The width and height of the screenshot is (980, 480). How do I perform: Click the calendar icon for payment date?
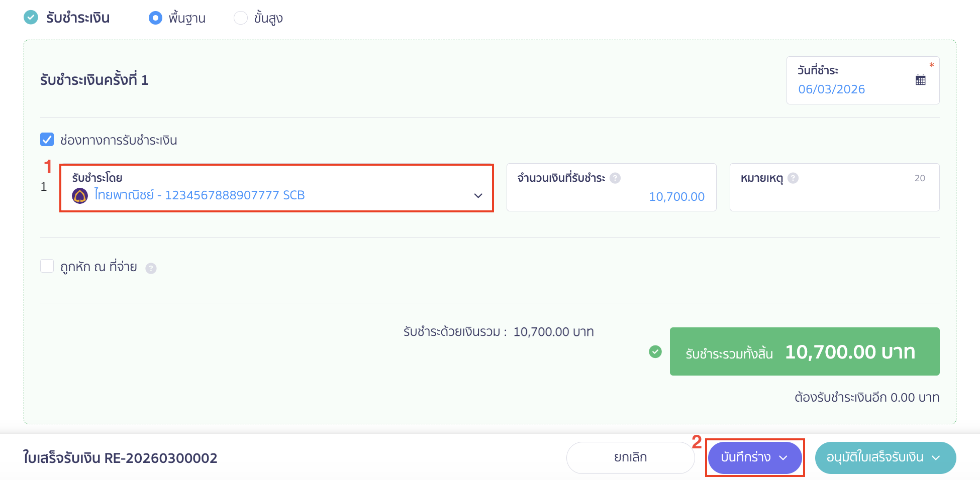point(920,80)
